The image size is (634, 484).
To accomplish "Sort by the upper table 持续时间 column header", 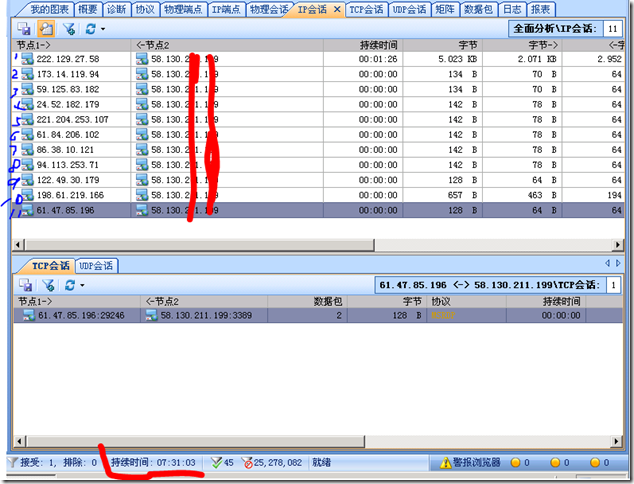I will tap(363, 45).
